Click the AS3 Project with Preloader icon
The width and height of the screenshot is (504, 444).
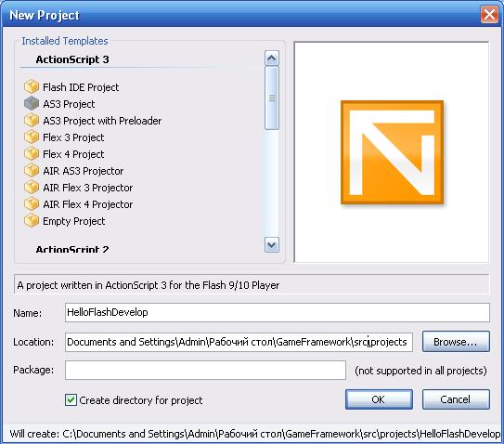coord(32,121)
